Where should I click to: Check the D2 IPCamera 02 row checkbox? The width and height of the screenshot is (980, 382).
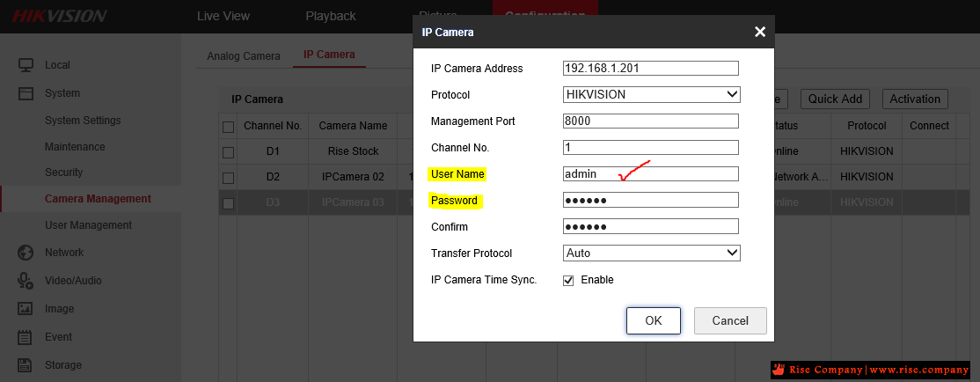tap(228, 178)
